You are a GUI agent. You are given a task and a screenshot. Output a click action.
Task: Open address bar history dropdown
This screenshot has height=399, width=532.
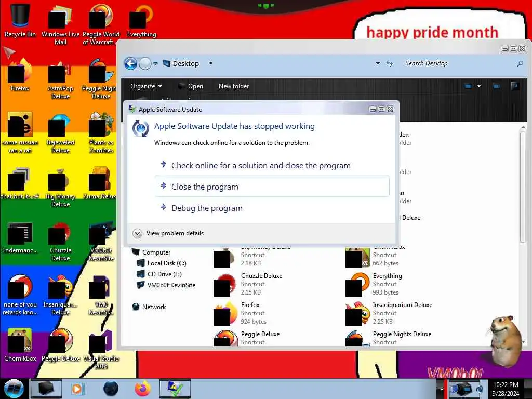tap(378, 63)
